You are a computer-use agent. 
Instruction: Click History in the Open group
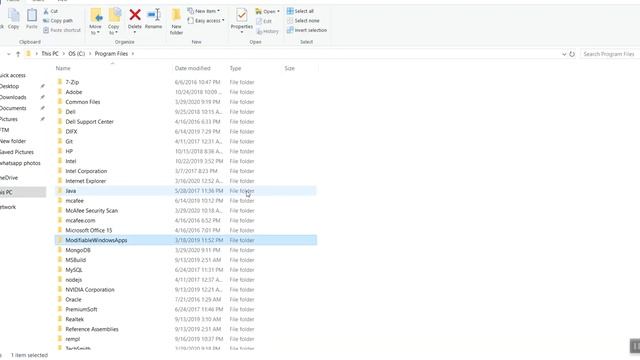pos(268,31)
